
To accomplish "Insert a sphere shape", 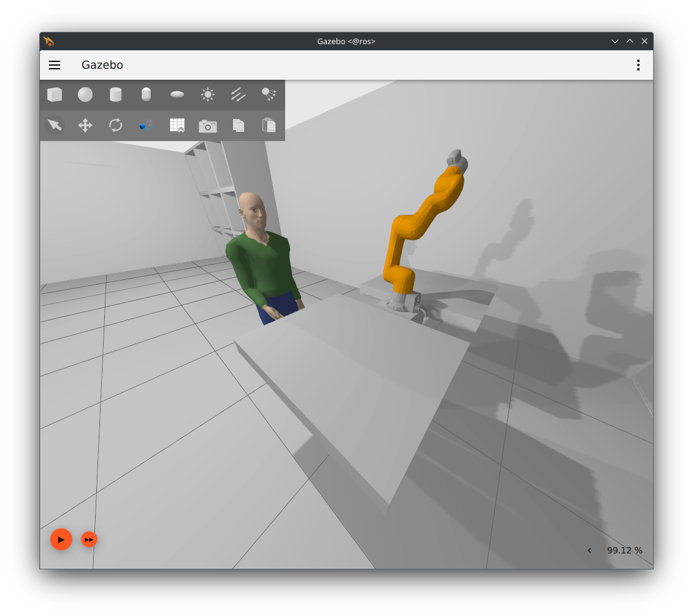I will [85, 94].
